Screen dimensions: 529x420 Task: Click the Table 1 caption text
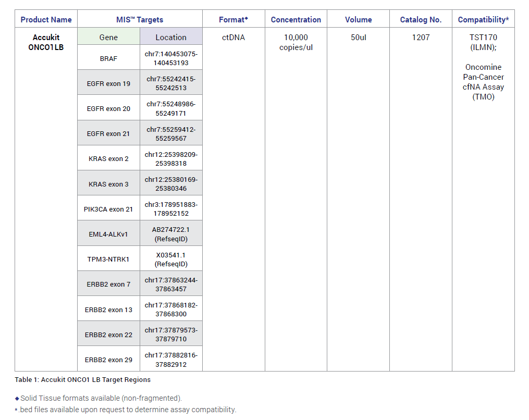[x=83, y=379]
